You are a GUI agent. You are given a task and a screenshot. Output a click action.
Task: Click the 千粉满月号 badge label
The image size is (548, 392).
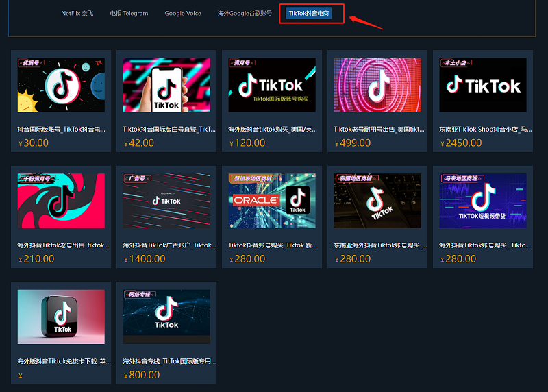(37, 179)
